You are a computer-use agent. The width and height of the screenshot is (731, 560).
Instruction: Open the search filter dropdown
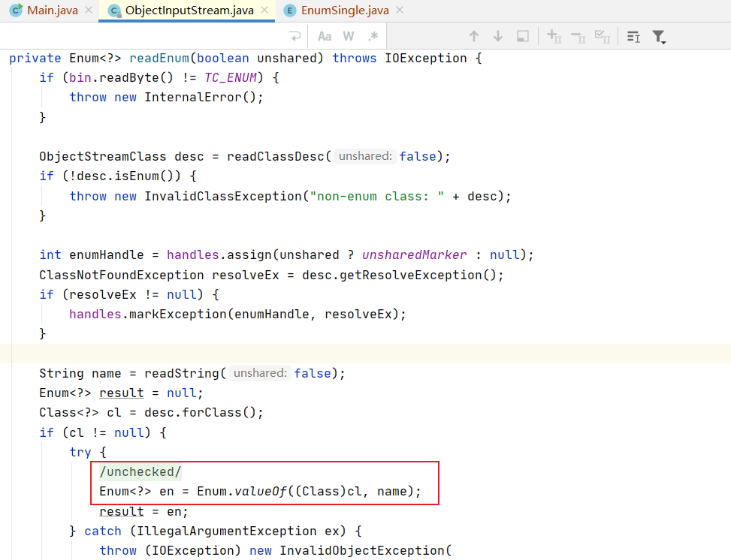coord(659,36)
